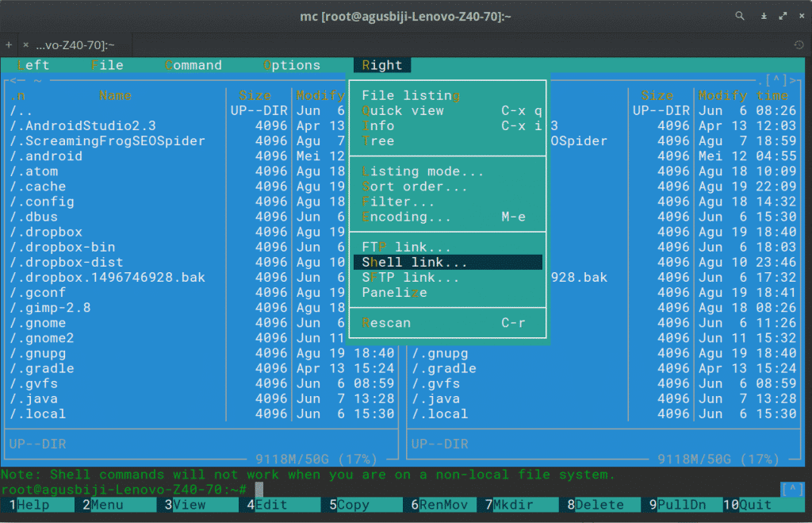The width and height of the screenshot is (812, 523).
Task: Open the Left pulldown menu
Action: (33, 65)
